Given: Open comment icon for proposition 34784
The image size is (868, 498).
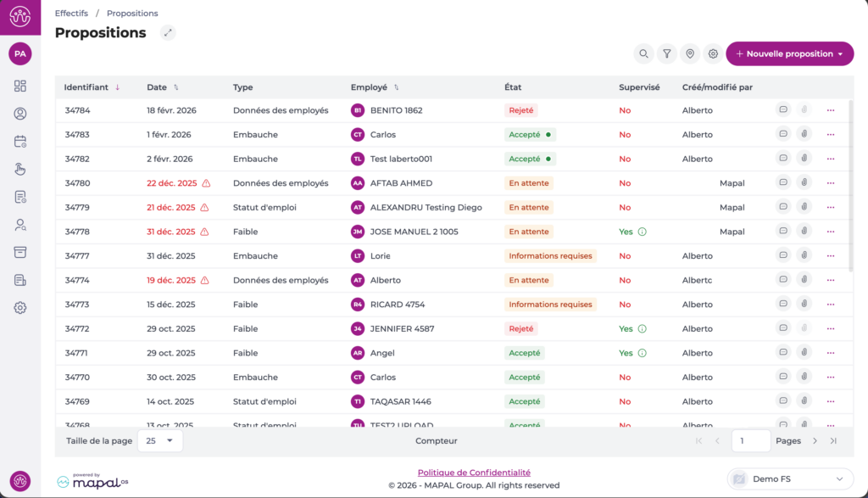Looking at the screenshot, I should point(782,110).
